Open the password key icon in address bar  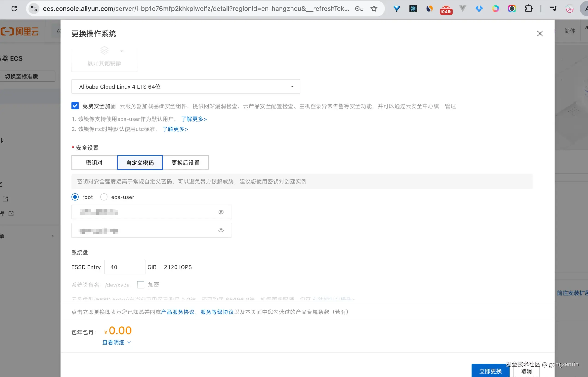(x=359, y=9)
